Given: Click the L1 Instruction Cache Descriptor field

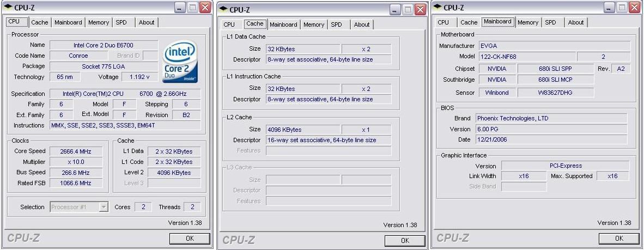Looking at the screenshot, I should (x=329, y=99).
